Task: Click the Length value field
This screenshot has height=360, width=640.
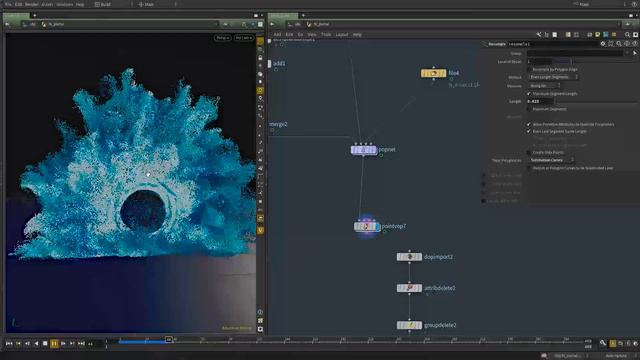Action: 540,101
